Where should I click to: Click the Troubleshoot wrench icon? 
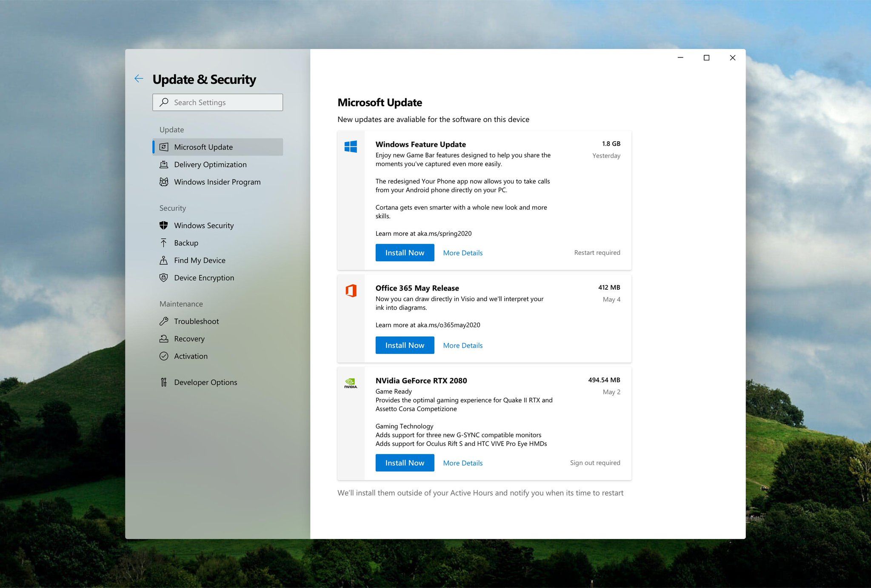tap(164, 321)
